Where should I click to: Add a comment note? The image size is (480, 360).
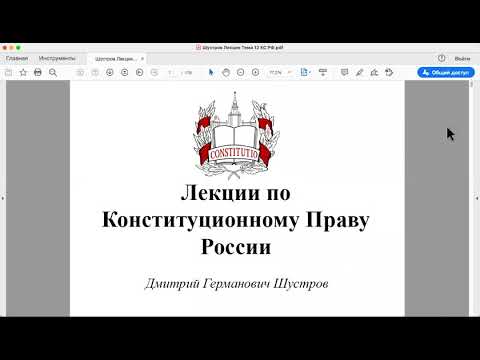344,72
